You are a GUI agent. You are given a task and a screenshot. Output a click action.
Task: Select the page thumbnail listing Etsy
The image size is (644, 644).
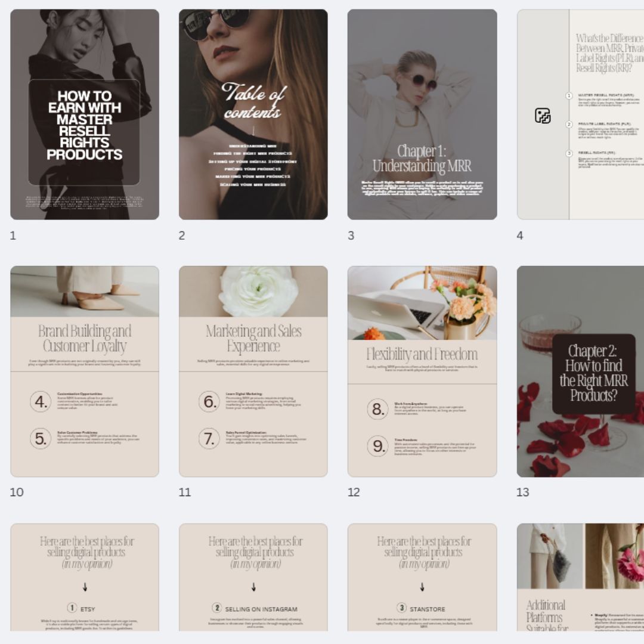tap(85, 576)
